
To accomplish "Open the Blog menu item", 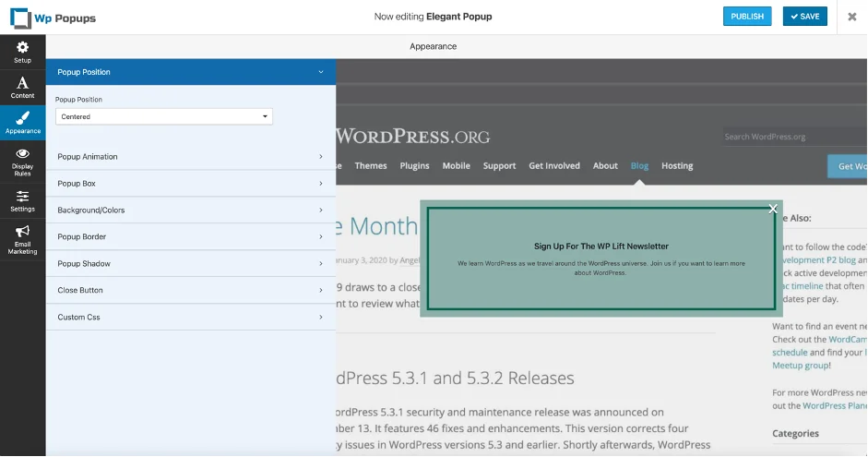I will [639, 166].
